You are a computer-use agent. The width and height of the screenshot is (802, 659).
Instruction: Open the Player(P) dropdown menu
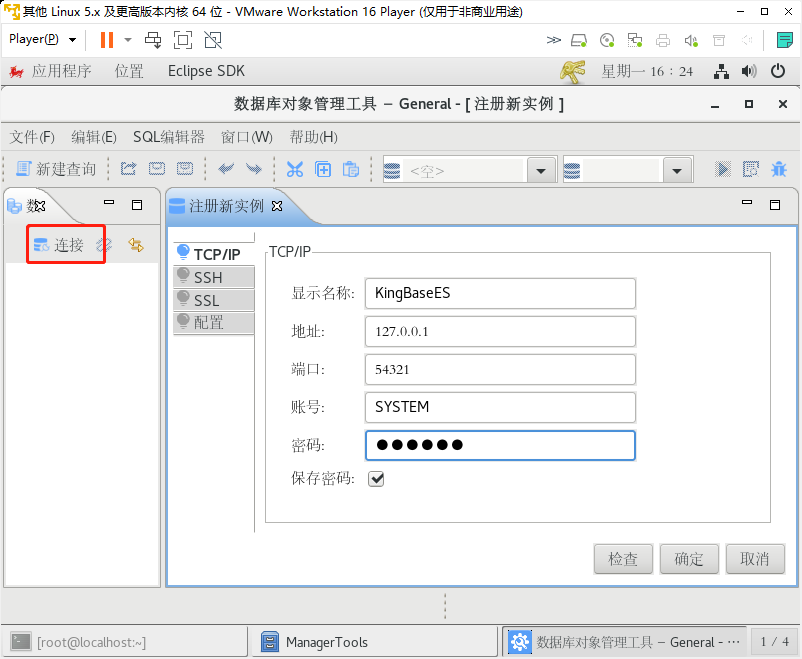42,39
